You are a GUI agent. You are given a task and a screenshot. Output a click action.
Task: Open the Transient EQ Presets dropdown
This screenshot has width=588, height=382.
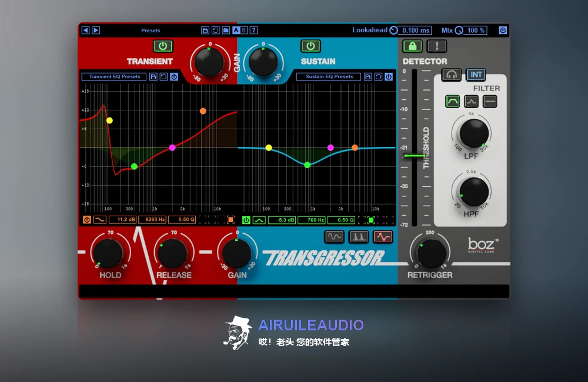(x=114, y=76)
